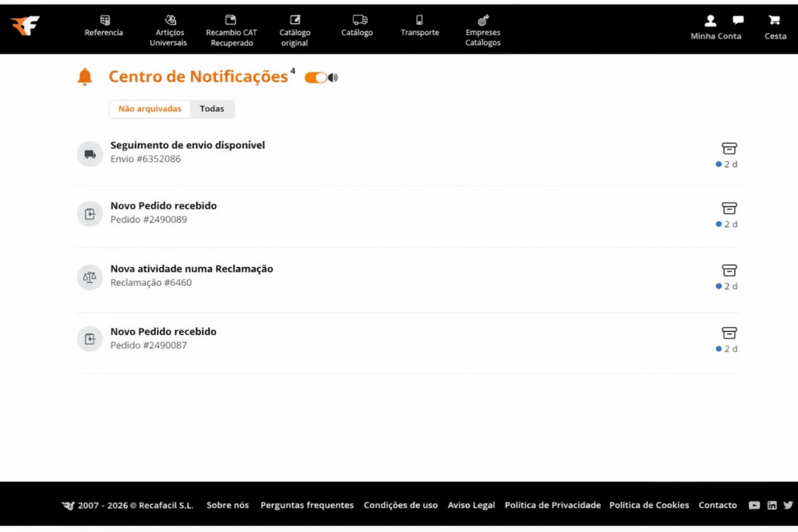798x532 pixels.
Task: Open the LinkedIn icon in footer
Action: (x=772, y=506)
